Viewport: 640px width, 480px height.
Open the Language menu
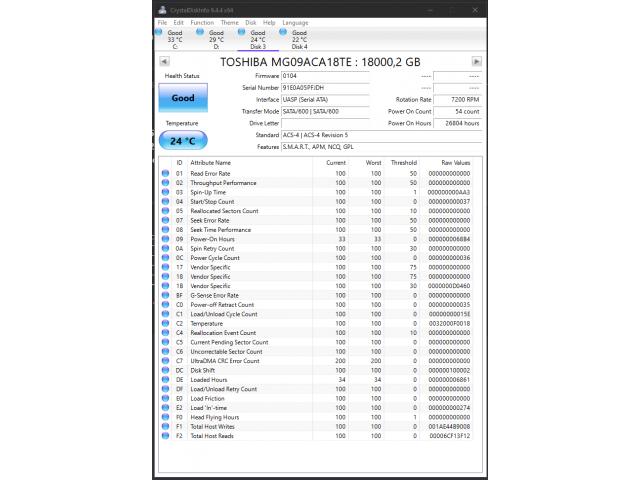295,22
